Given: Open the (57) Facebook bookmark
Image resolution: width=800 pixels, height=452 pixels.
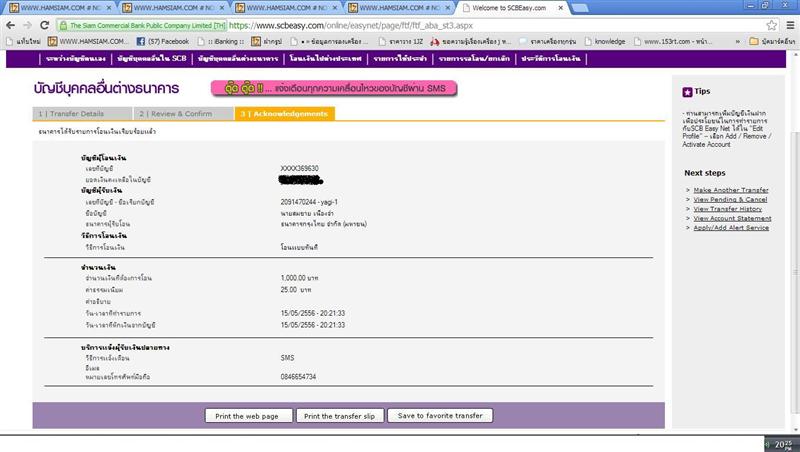Looking at the screenshot, I should point(162,41).
